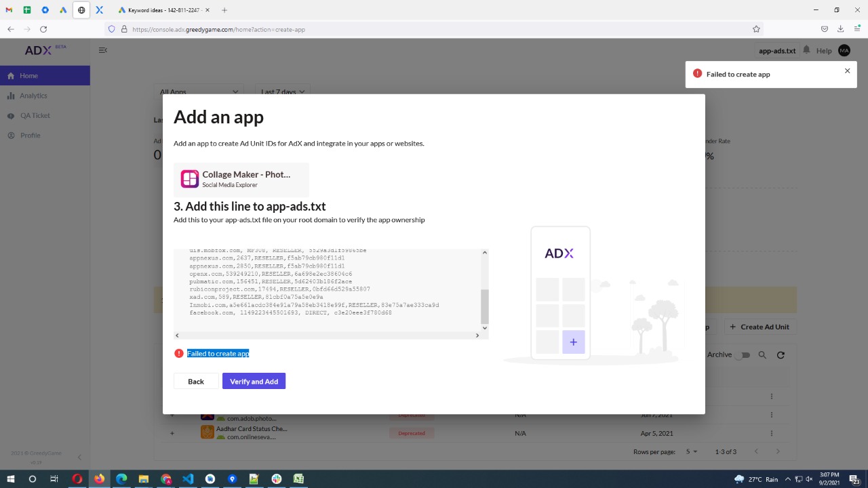Switch to the Google Sheets pinned tab
Screen dimensions: 868x488
tap(27, 10)
